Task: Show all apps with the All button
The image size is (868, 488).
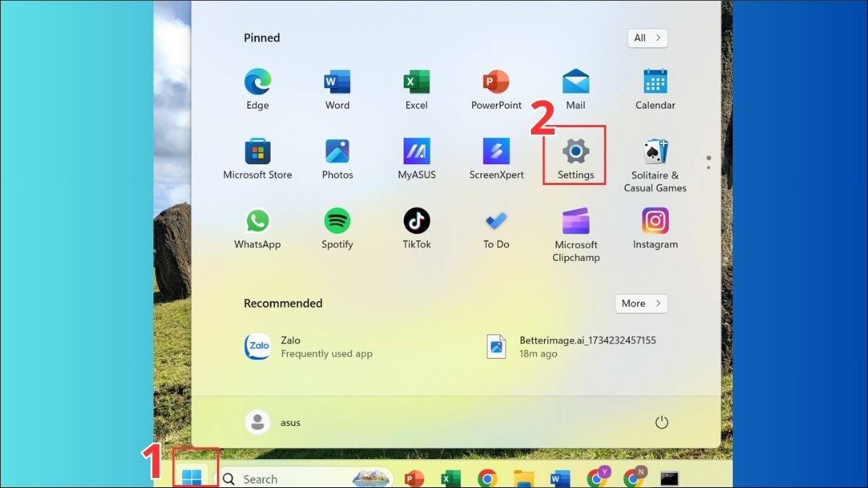Action: pyautogui.click(x=647, y=38)
